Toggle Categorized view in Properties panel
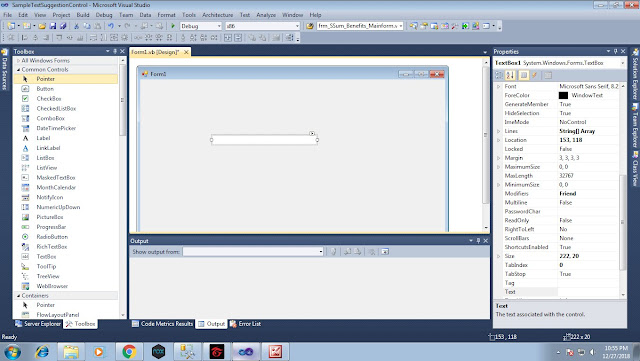The width and height of the screenshot is (640, 361). 499,75
